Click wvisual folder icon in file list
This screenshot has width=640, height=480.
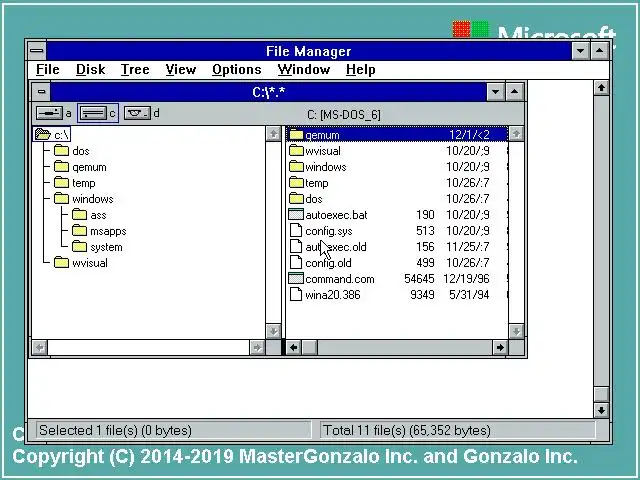point(296,151)
